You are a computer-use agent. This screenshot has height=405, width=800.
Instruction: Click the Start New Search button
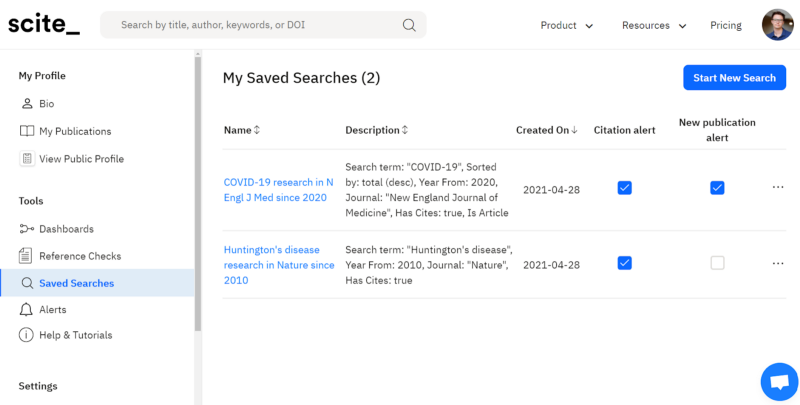tap(734, 78)
